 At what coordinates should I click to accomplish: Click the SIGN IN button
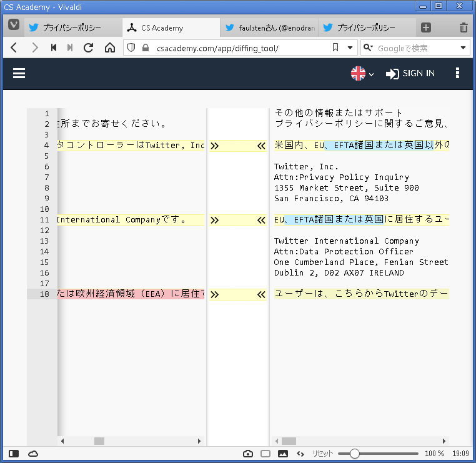coord(410,74)
